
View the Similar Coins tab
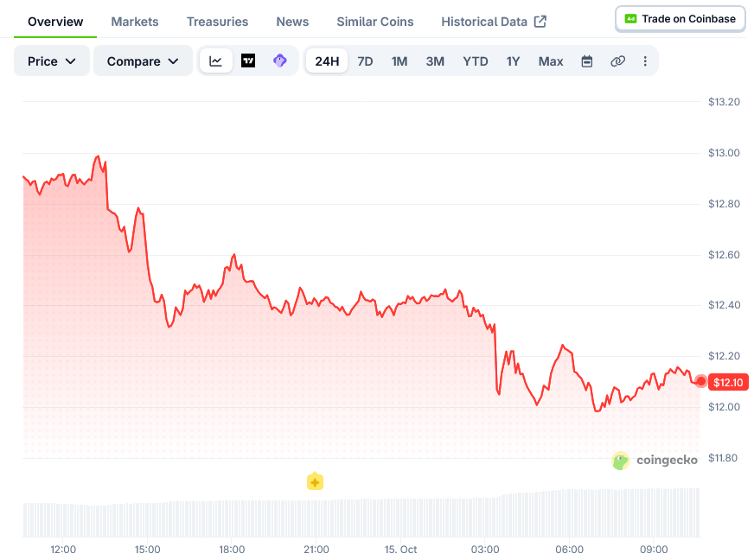[375, 22]
